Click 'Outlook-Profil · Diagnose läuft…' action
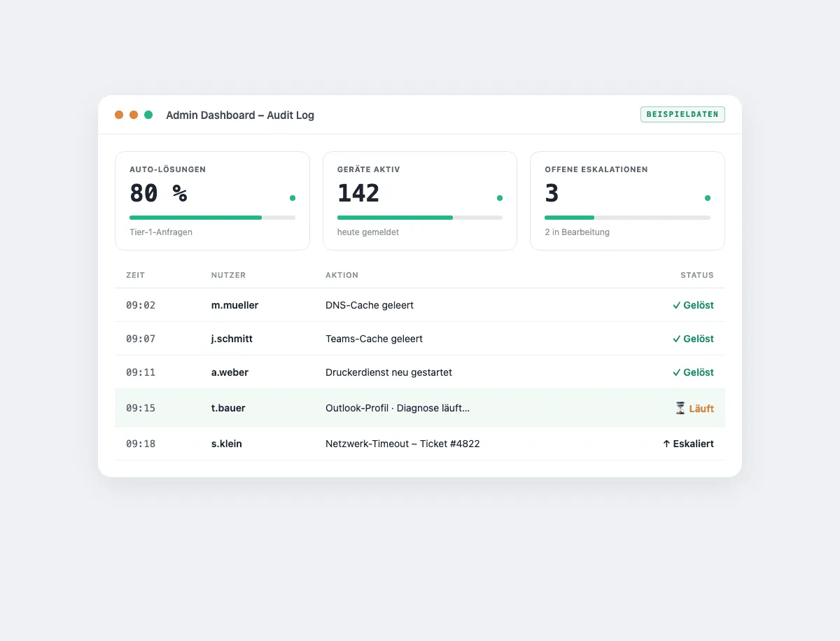Screen dimensions: 840x641 (398, 408)
